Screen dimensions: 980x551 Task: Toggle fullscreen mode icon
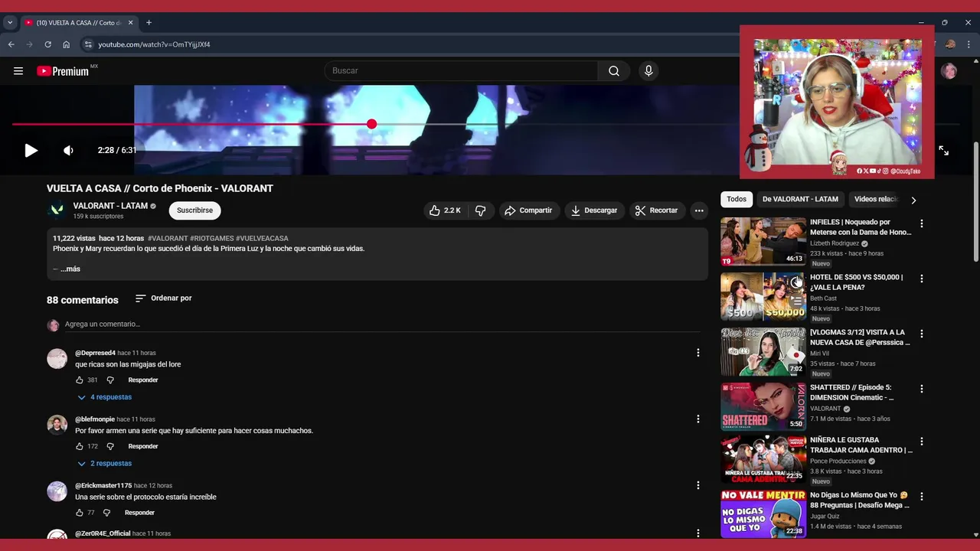[x=943, y=151]
